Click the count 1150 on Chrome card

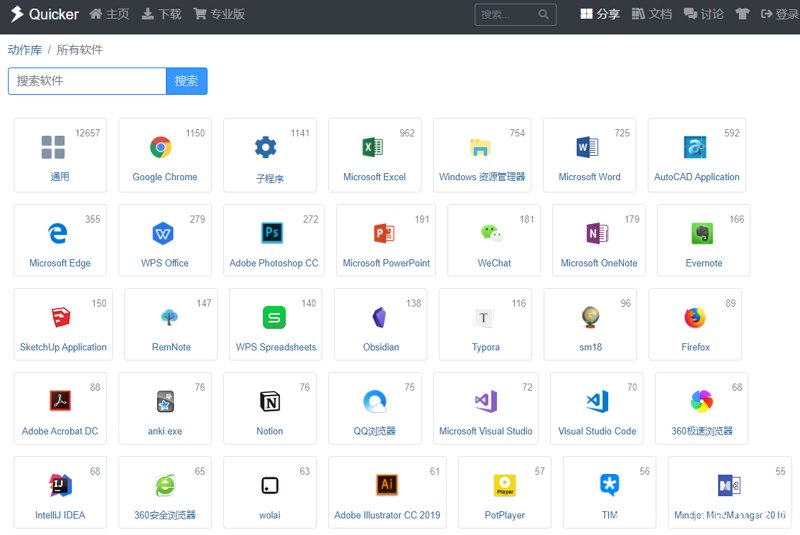[x=195, y=133]
